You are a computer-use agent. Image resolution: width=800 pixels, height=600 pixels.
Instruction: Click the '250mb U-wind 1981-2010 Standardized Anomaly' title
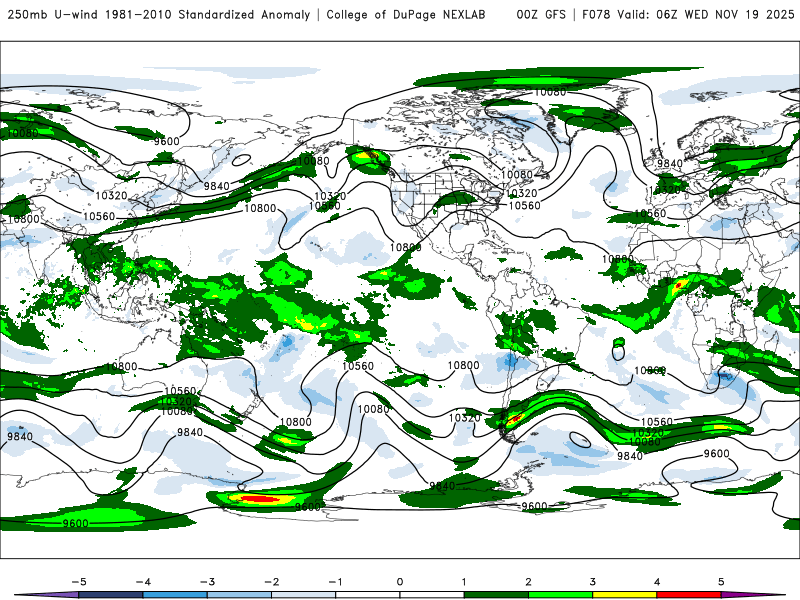[x=159, y=14]
